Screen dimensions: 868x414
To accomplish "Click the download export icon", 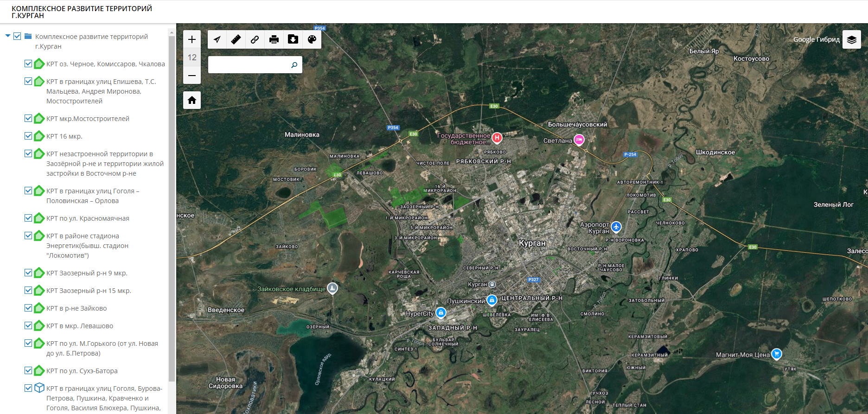I will click(293, 39).
